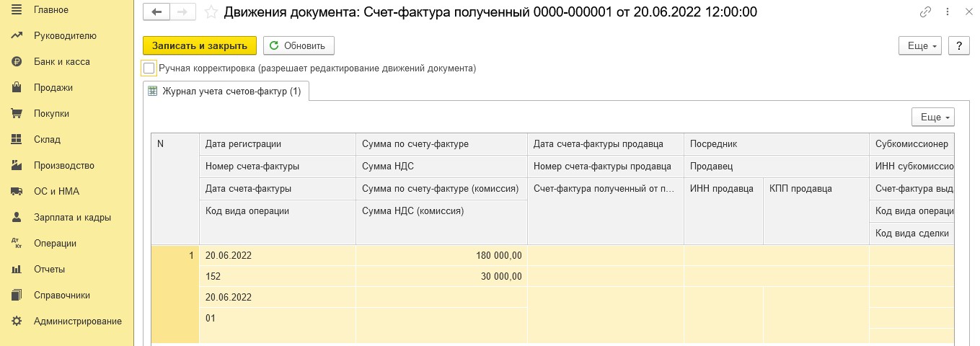
Task: Expand the Еще menu above the table
Action: 932,117
